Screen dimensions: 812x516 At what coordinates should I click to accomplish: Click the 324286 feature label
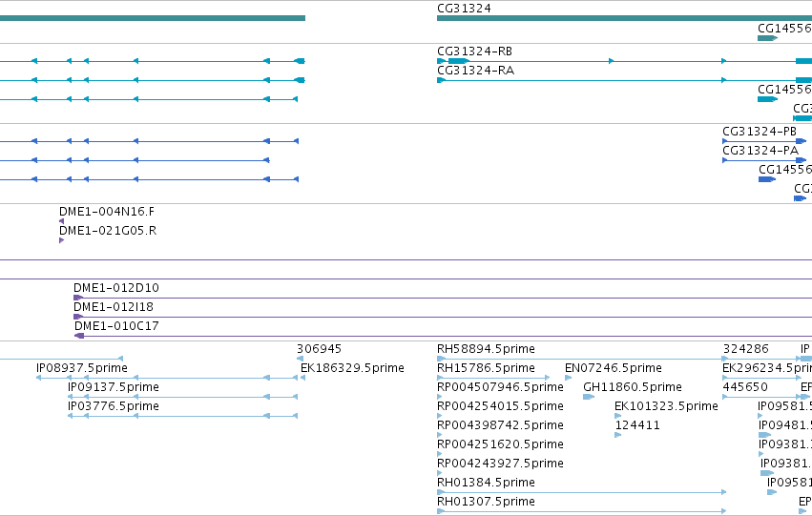pyautogui.click(x=746, y=349)
